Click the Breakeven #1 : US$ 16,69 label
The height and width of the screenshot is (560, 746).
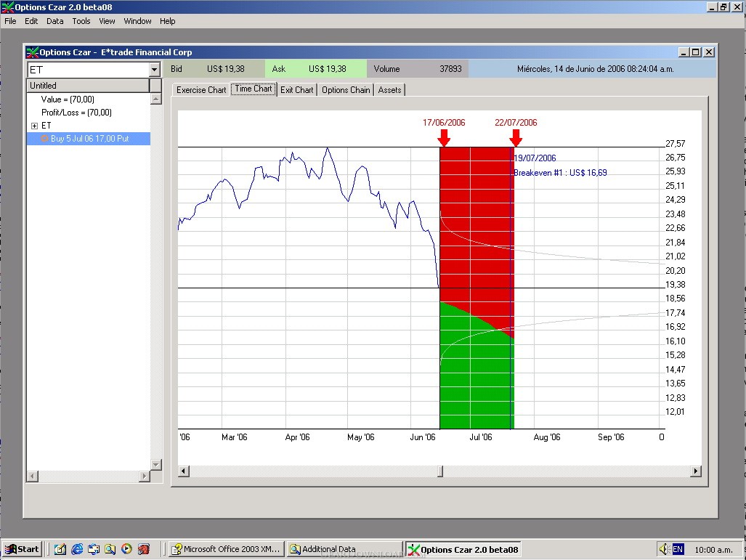pyautogui.click(x=561, y=173)
